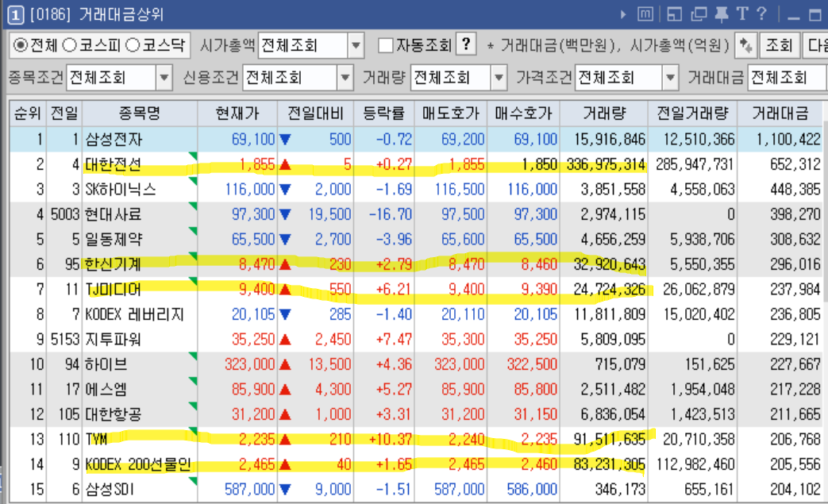Open help with title bar question mark
828x504 pixels.
tap(761, 13)
